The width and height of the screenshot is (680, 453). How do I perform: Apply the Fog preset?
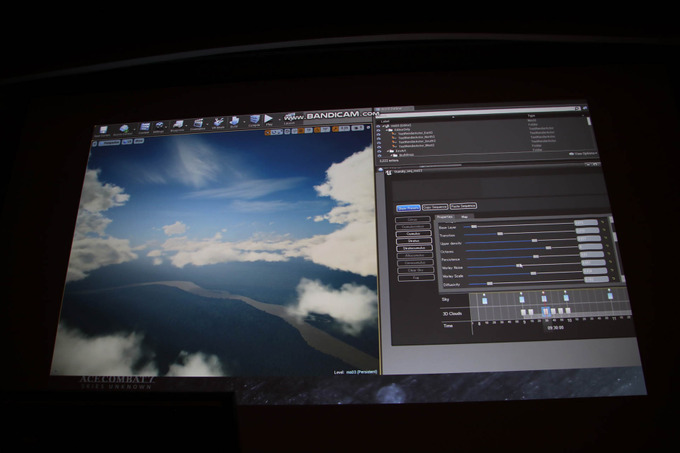click(x=416, y=277)
